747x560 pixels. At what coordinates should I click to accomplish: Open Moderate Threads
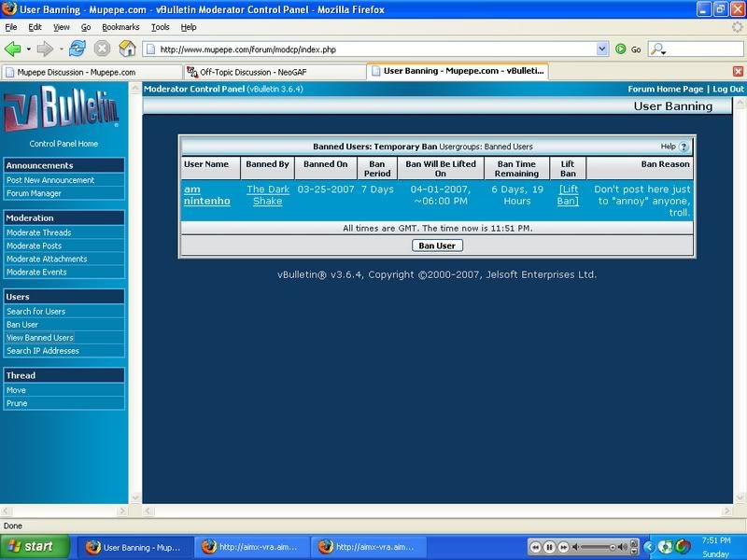38,232
